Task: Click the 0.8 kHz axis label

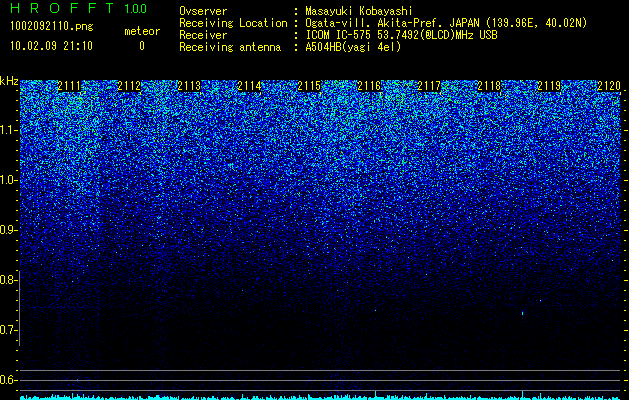Action: click(x=8, y=280)
